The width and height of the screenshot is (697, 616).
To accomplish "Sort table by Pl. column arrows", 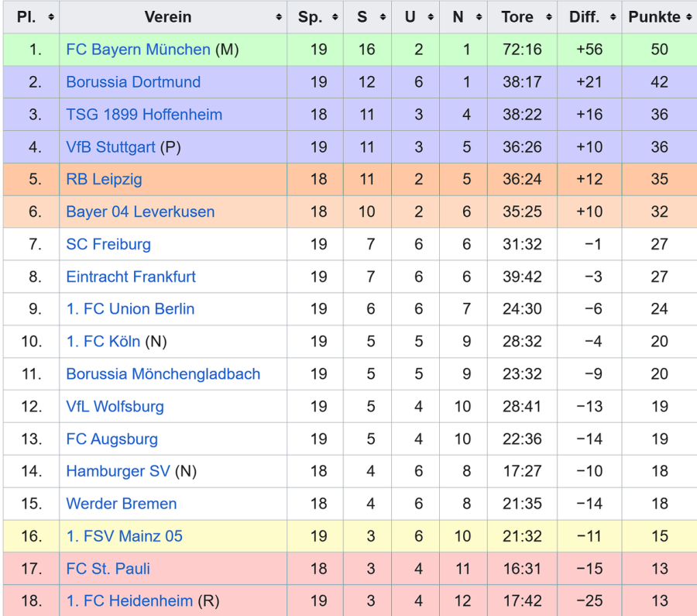I will 51,17.
